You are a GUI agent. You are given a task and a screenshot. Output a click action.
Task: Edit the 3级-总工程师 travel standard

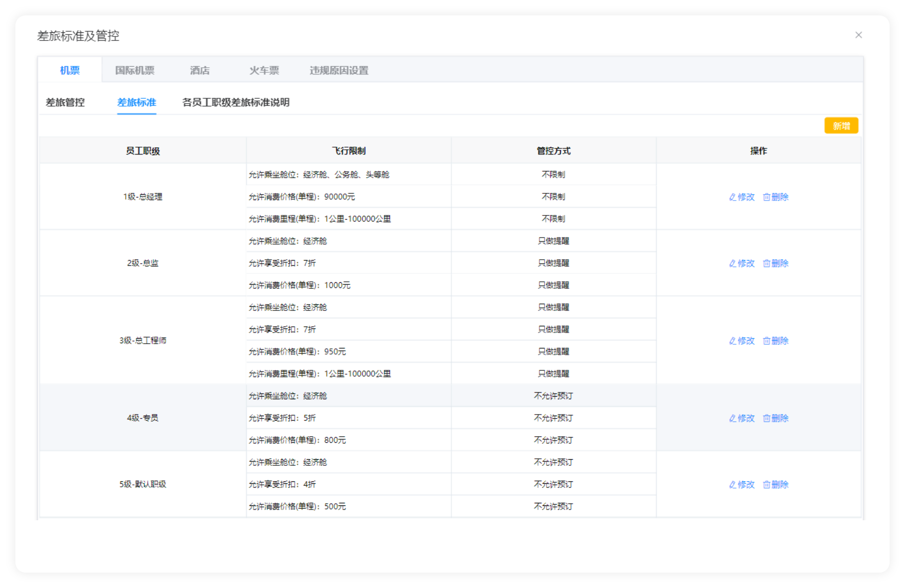(x=742, y=341)
